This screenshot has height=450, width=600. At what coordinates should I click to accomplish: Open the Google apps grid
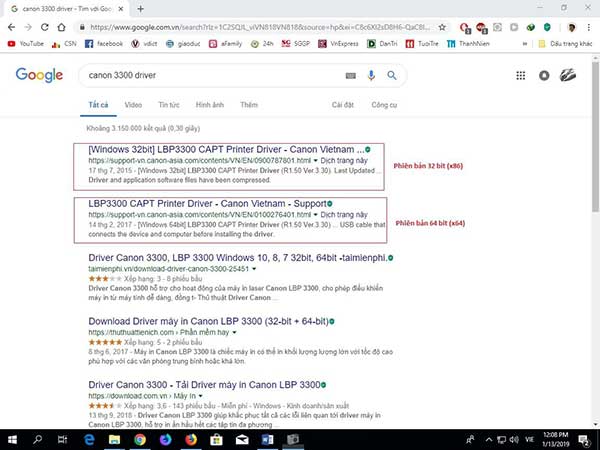(521, 75)
